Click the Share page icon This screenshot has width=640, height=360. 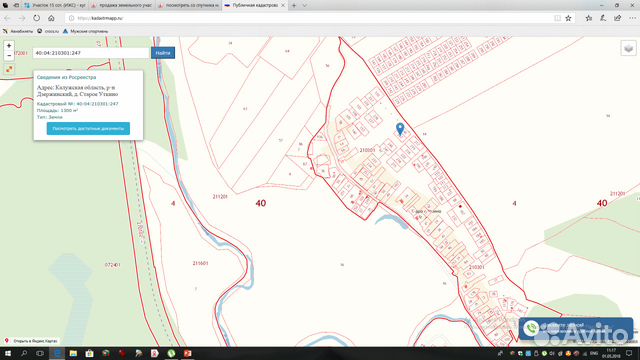pos(618,18)
